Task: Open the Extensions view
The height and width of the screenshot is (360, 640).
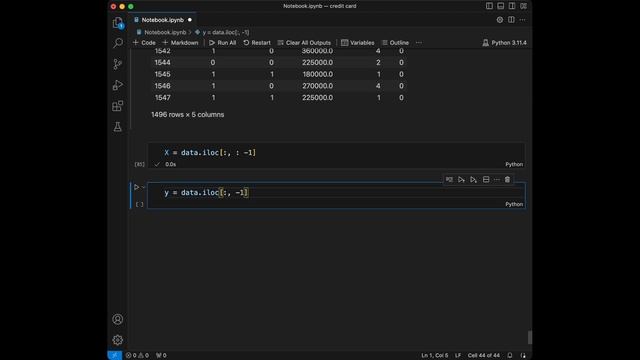Action: point(118,106)
